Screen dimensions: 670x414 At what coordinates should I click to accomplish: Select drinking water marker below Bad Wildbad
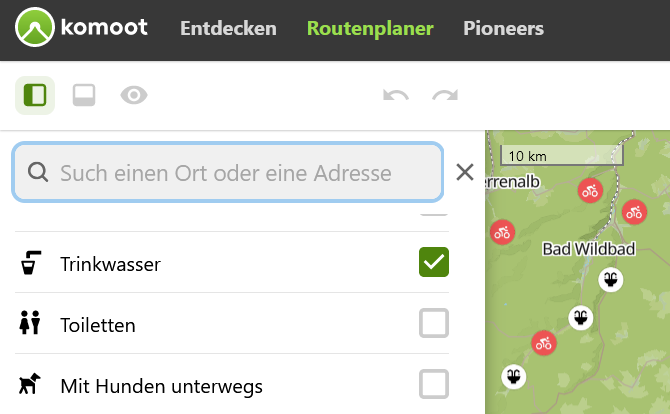[609, 279]
